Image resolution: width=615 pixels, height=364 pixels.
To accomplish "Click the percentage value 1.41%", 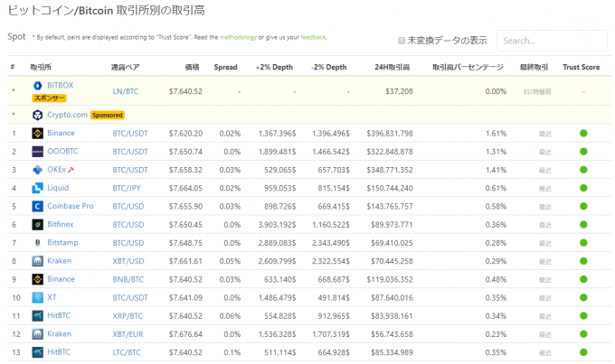I will pos(496,170).
